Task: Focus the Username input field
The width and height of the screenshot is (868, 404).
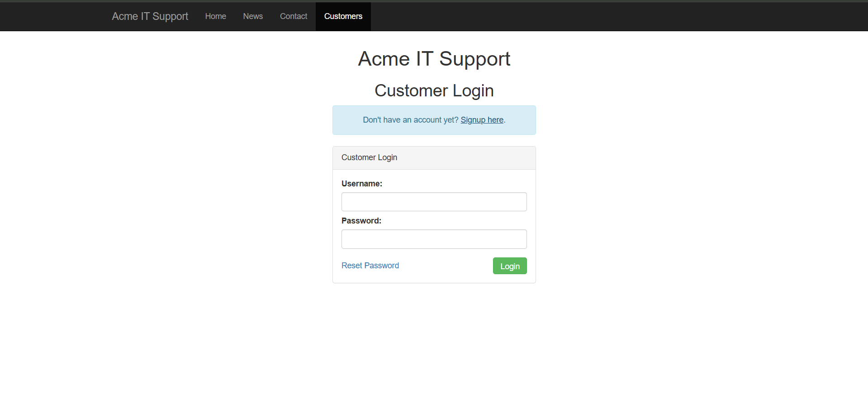Action: [434, 202]
